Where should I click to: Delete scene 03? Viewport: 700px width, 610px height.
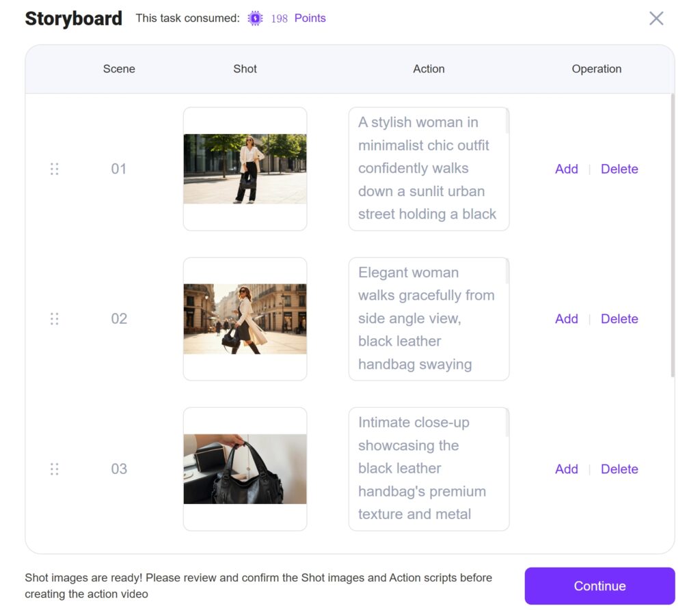(x=619, y=469)
